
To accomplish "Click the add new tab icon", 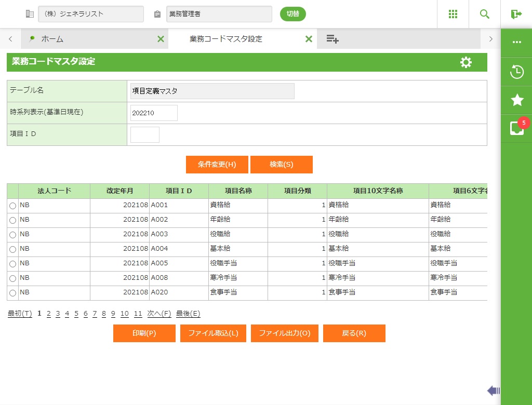I will (x=332, y=39).
